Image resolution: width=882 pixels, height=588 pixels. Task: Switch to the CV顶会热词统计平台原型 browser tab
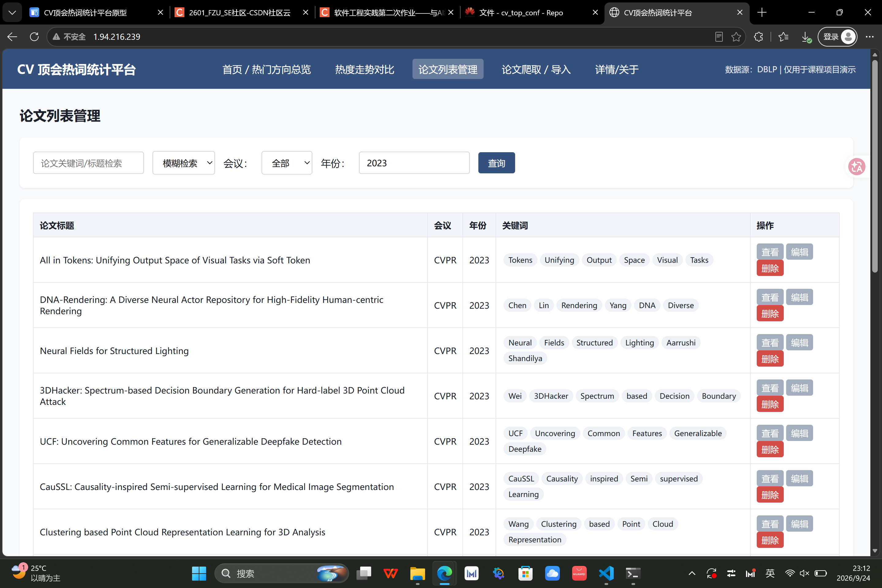(97, 12)
